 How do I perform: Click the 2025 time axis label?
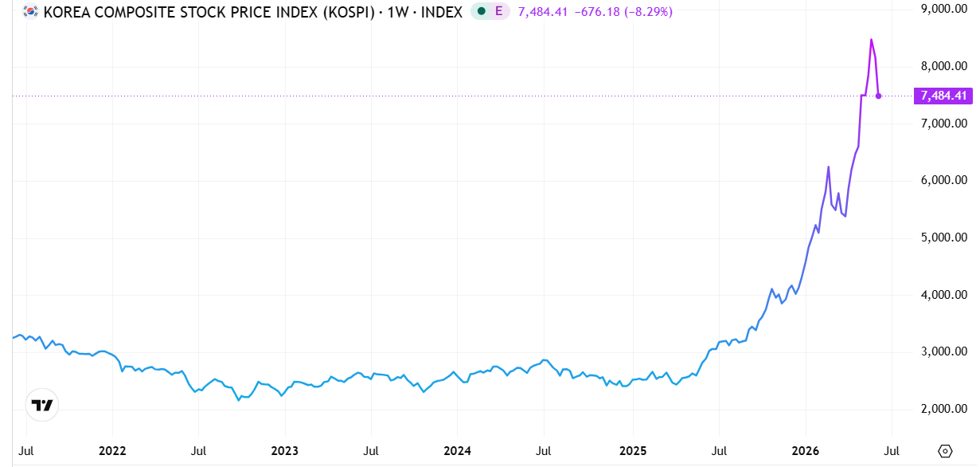click(x=633, y=451)
